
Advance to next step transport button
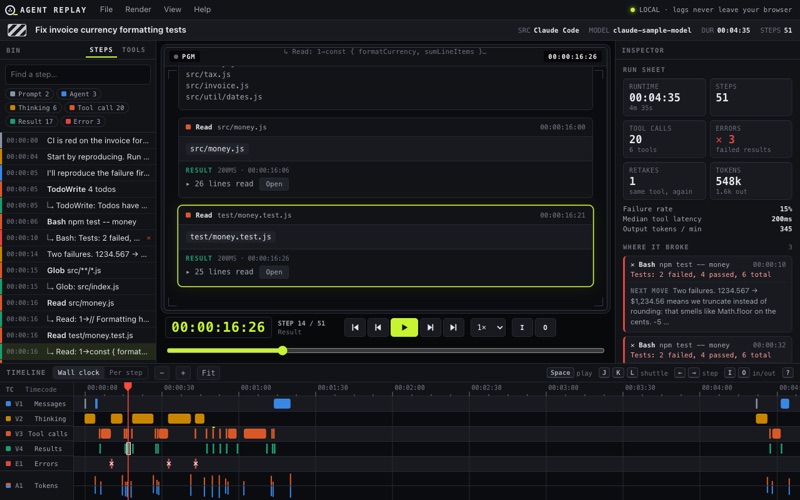click(x=430, y=328)
